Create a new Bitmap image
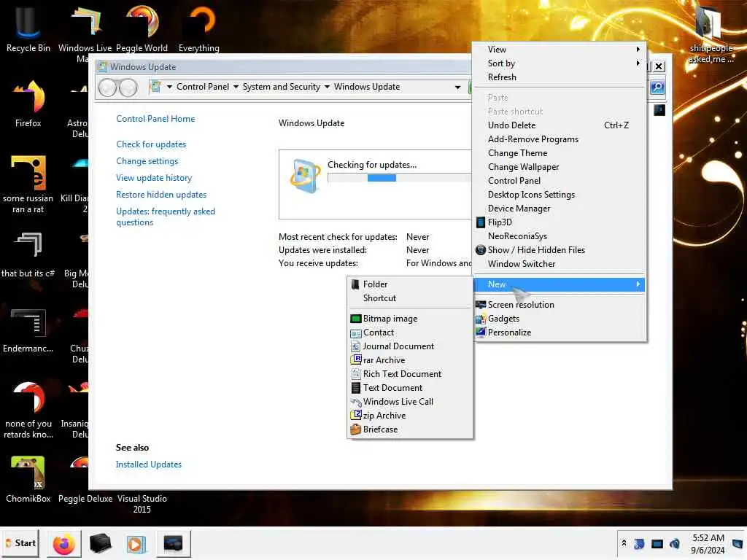This screenshot has width=747, height=560. pos(410,319)
